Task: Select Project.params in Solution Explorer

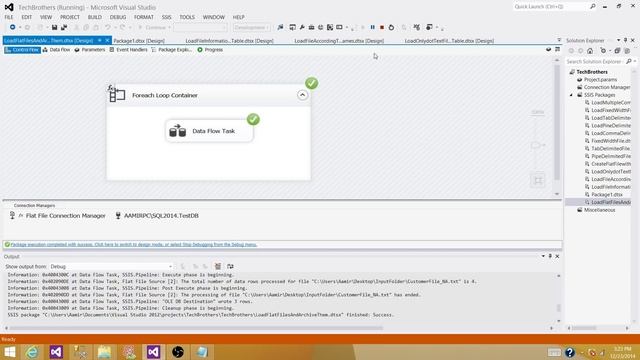Action: (x=600, y=80)
